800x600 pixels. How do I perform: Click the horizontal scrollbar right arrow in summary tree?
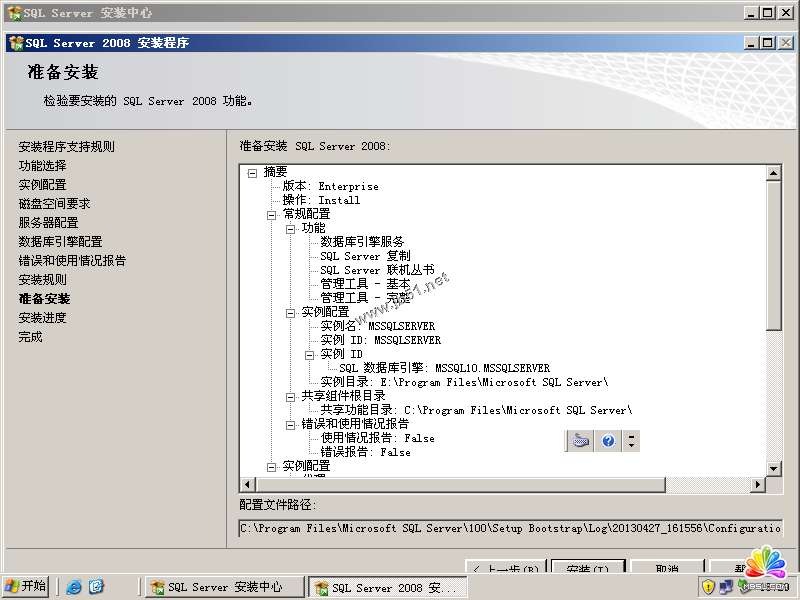(x=757, y=485)
